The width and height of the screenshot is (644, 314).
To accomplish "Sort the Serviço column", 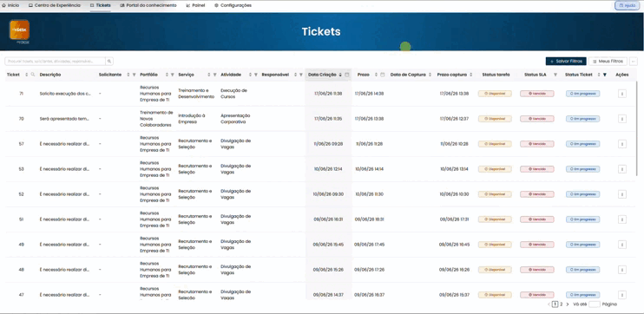I will (209, 75).
